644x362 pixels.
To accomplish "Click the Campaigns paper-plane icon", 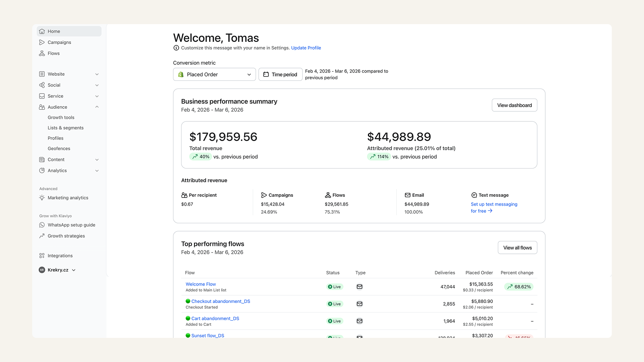I will pos(42,42).
